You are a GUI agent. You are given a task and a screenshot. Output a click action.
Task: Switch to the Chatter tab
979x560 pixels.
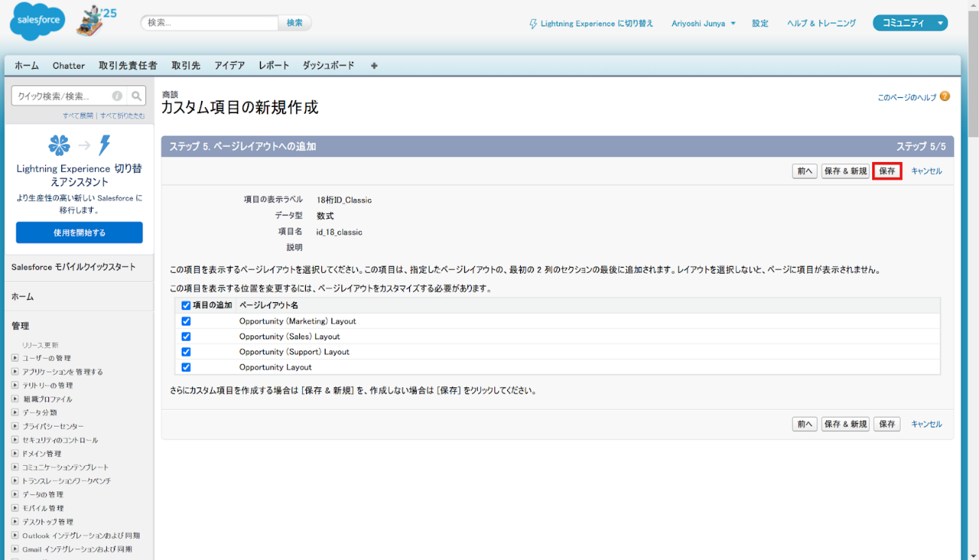pyautogui.click(x=69, y=66)
